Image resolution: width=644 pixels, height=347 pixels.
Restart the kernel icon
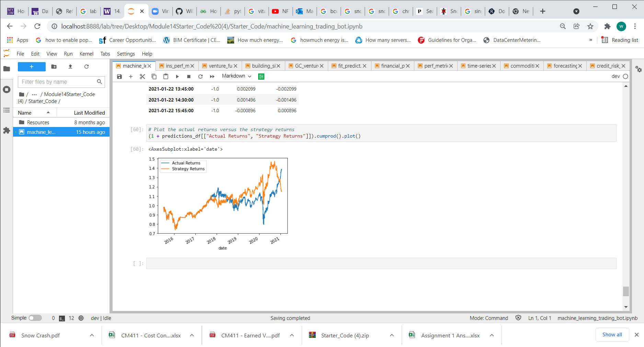click(200, 77)
